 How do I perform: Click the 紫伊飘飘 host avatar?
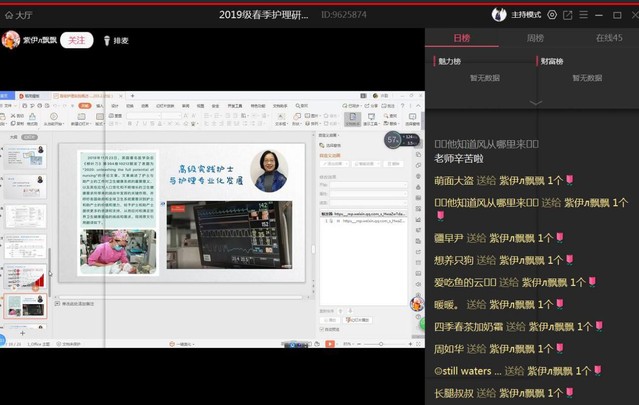pos(11,40)
